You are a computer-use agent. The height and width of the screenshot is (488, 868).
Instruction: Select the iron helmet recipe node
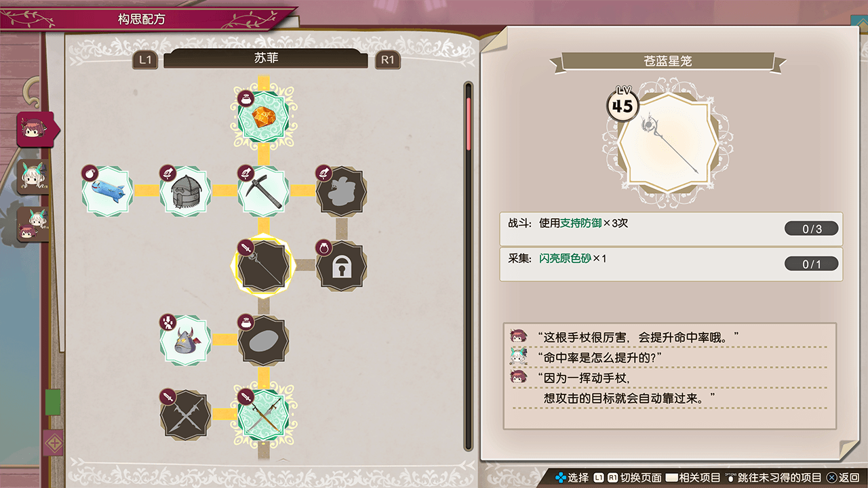186,191
